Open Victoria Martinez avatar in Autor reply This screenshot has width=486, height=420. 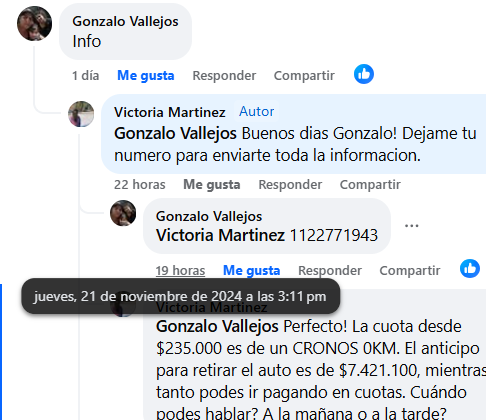[x=81, y=114]
